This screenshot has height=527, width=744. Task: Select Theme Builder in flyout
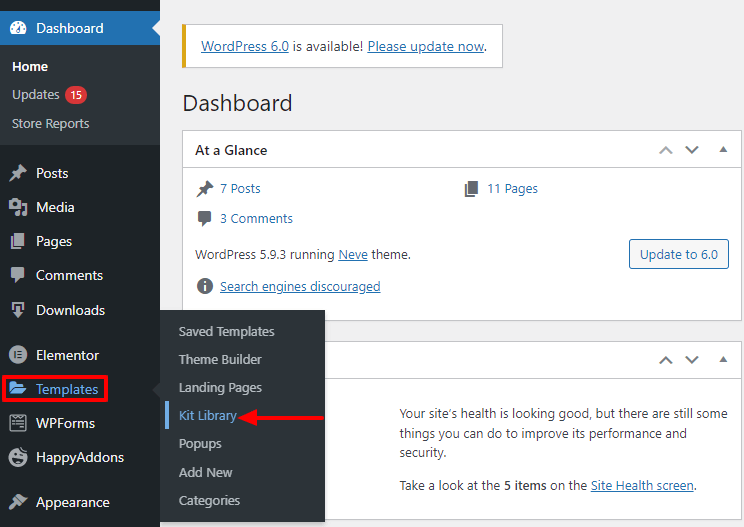pos(220,360)
